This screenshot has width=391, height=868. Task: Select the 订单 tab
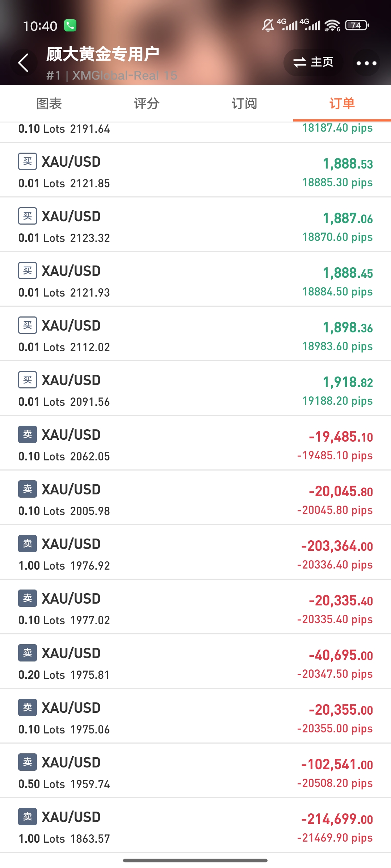(x=342, y=104)
